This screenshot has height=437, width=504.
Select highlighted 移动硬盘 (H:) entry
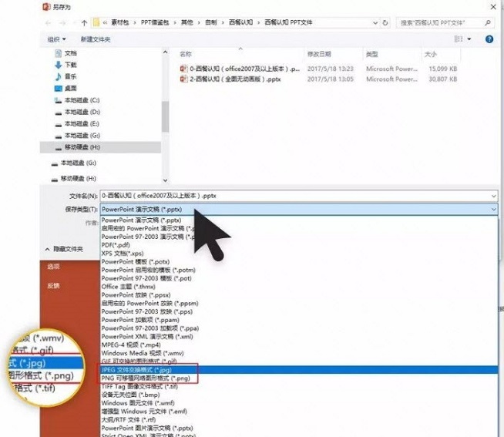click(x=100, y=147)
